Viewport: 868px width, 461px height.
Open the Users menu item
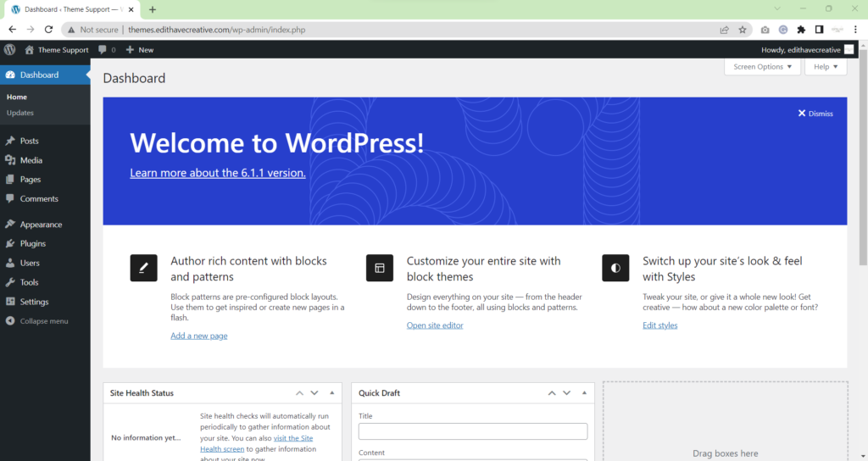click(30, 264)
